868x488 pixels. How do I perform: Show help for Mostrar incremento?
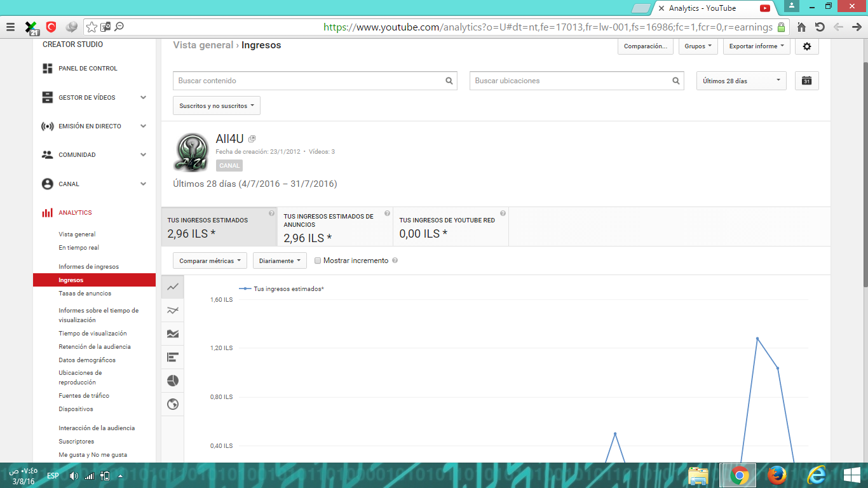point(395,261)
